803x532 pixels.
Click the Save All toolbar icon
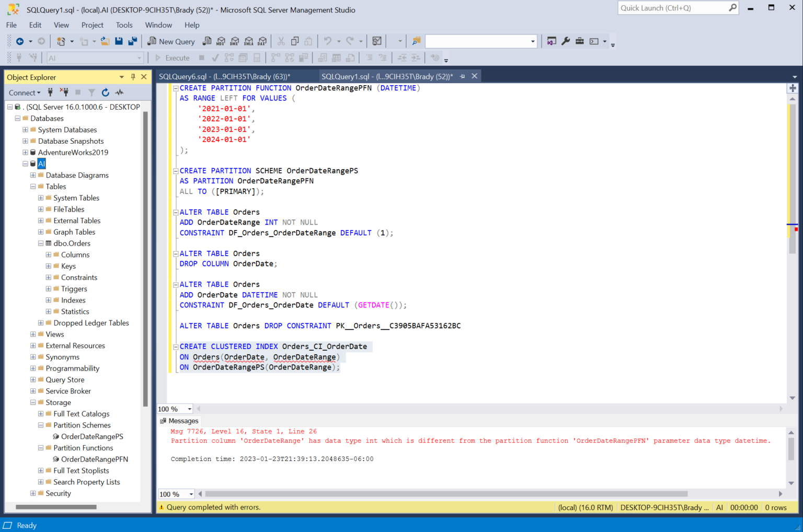click(x=132, y=41)
